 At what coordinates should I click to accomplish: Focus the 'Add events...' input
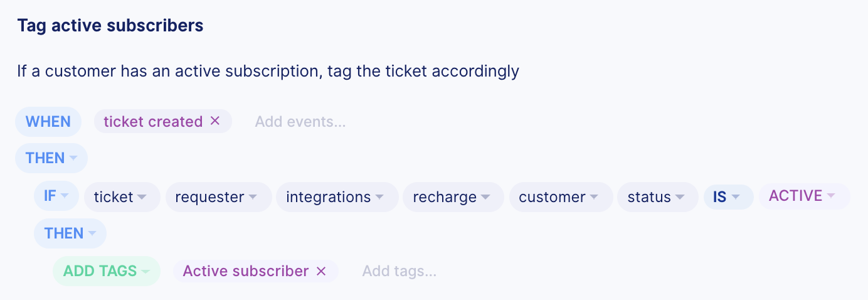300,122
